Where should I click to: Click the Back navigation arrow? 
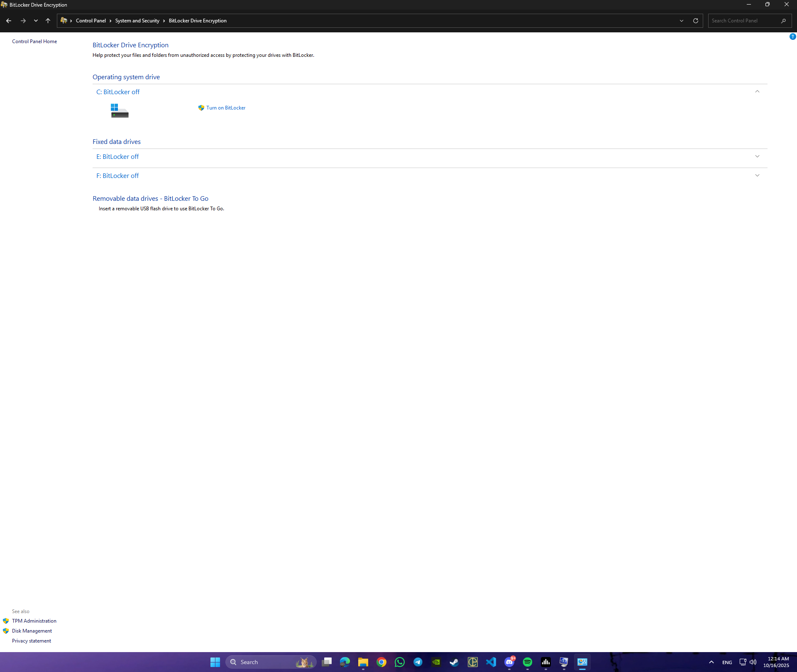pyautogui.click(x=9, y=21)
